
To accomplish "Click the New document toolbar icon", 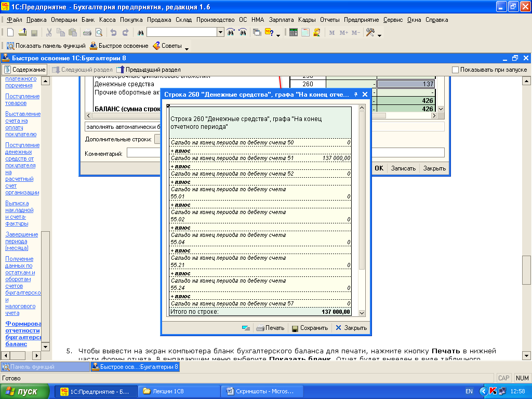I will (x=10, y=33).
